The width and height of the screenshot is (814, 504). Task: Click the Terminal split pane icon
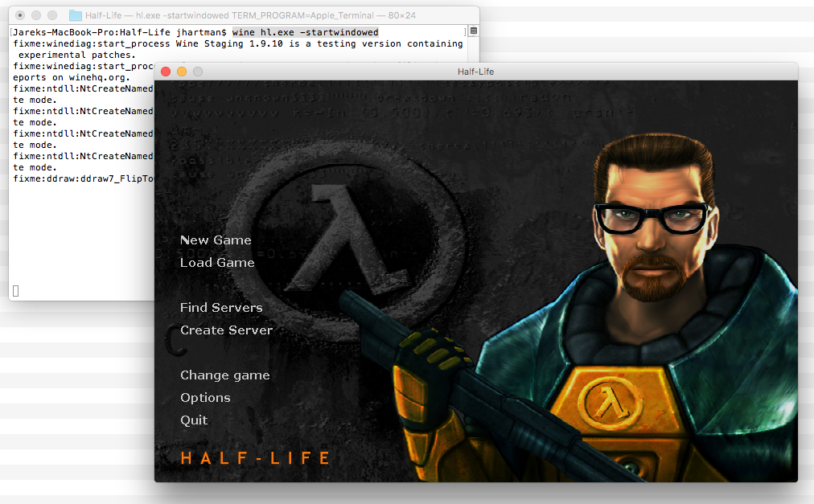click(x=474, y=31)
